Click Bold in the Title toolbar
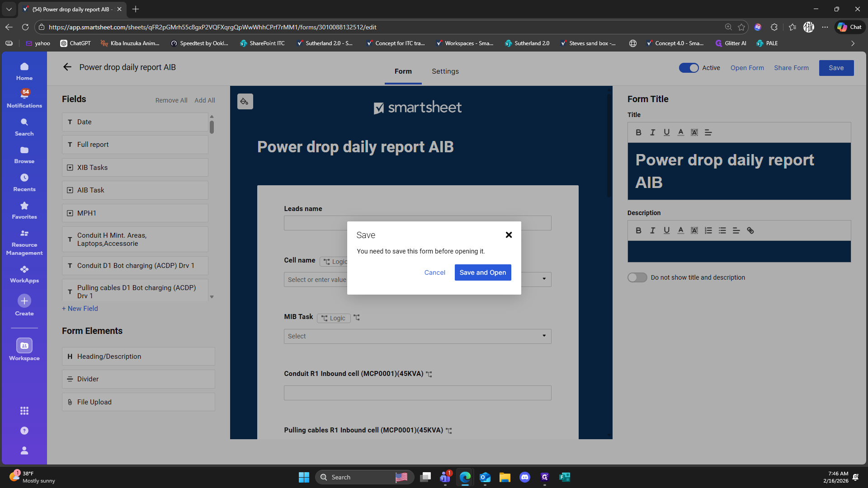 click(638, 132)
